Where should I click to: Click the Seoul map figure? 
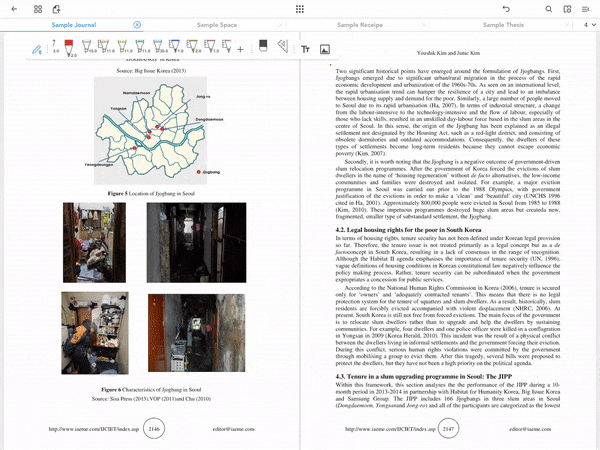point(151,130)
